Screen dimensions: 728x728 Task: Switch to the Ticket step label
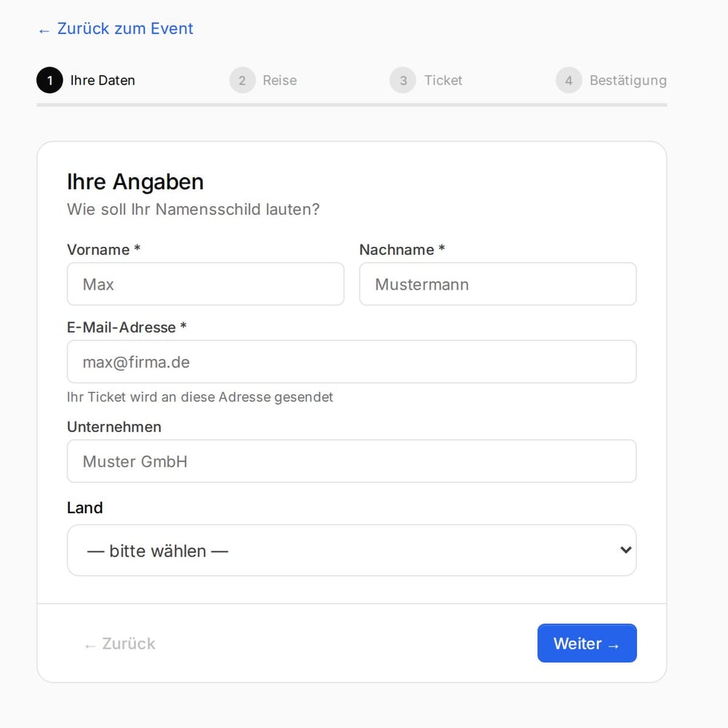pyautogui.click(x=443, y=80)
